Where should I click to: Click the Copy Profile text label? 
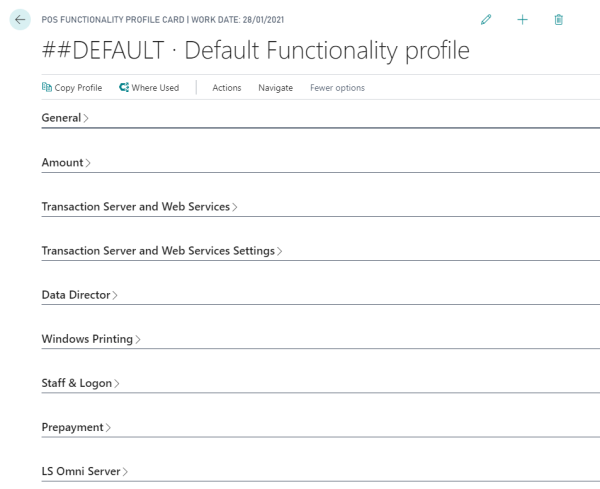(78, 88)
